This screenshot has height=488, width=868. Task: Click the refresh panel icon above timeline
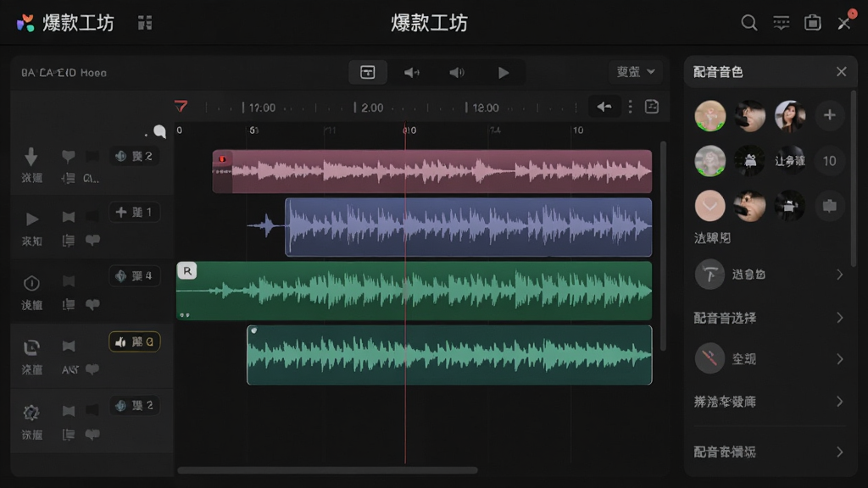[652, 106]
